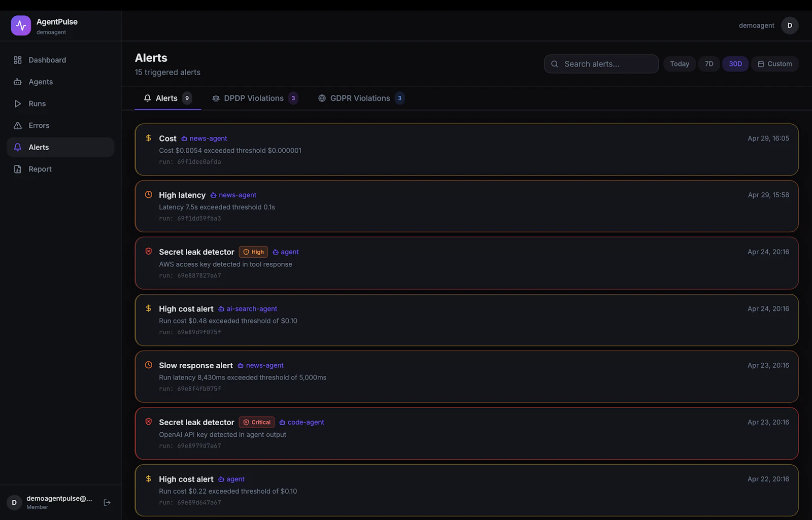Open the code-agent link
The height and width of the screenshot is (520, 812).
pos(301,423)
